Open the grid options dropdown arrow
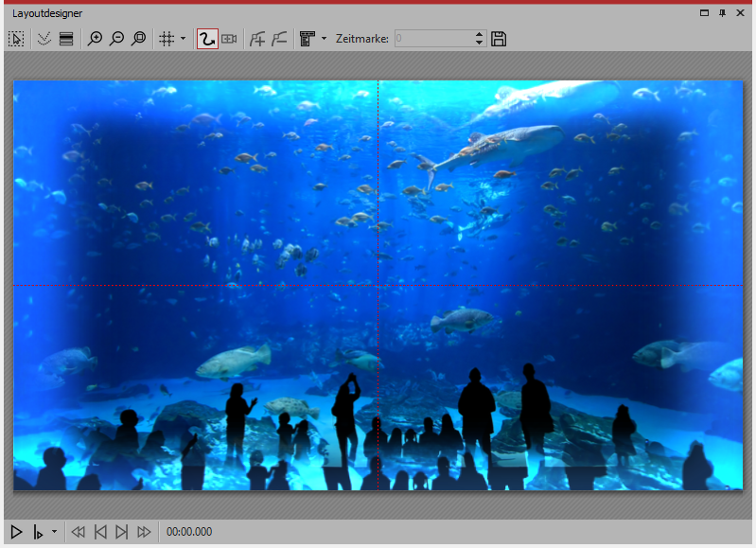The width and height of the screenshot is (756, 548). tap(183, 39)
